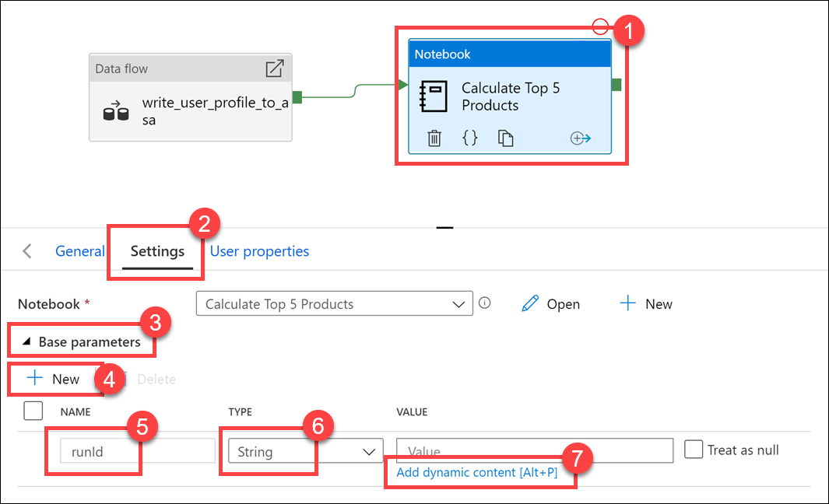The height and width of the screenshot is (504, 829).
Task: Tick the select-all checkbox beside NAME header
Action: click(x=33, y=411)
